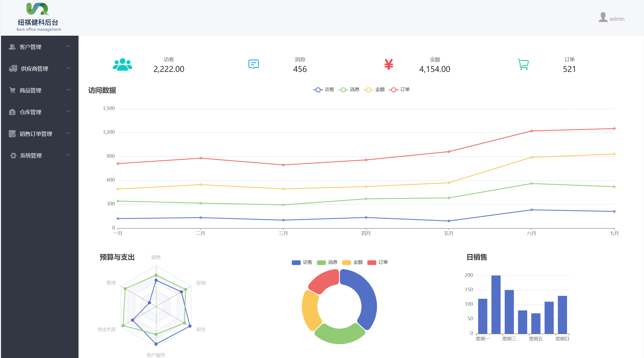Expand the 销售订单管理 chevron arrow
The width and height of the screenshot is (644, 358).
tap(68, 133)
